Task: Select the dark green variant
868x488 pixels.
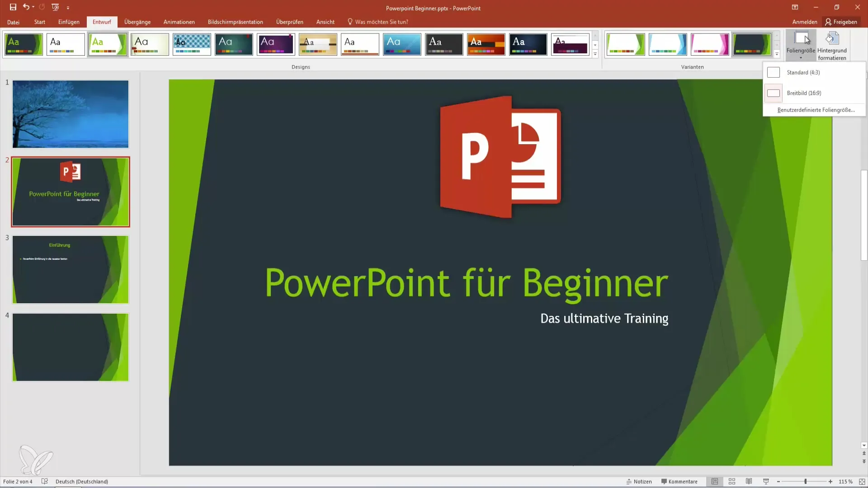Action: click(x=752, y=44)
